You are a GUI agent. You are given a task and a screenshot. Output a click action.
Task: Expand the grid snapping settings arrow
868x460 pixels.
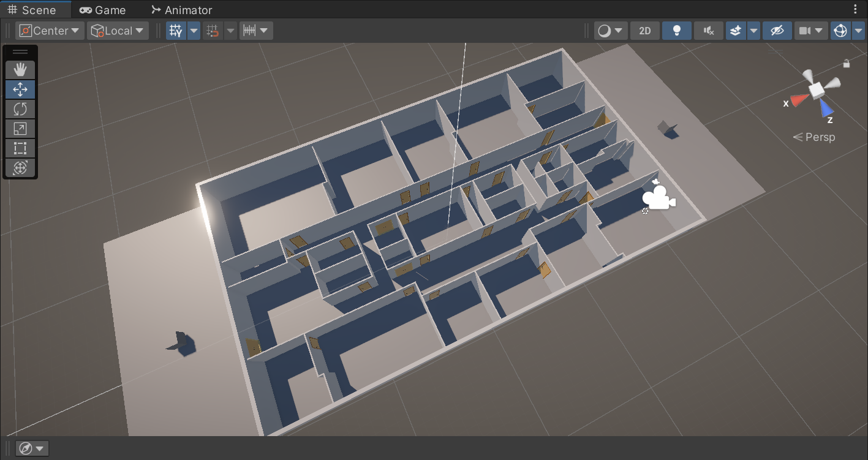[230, 31]
